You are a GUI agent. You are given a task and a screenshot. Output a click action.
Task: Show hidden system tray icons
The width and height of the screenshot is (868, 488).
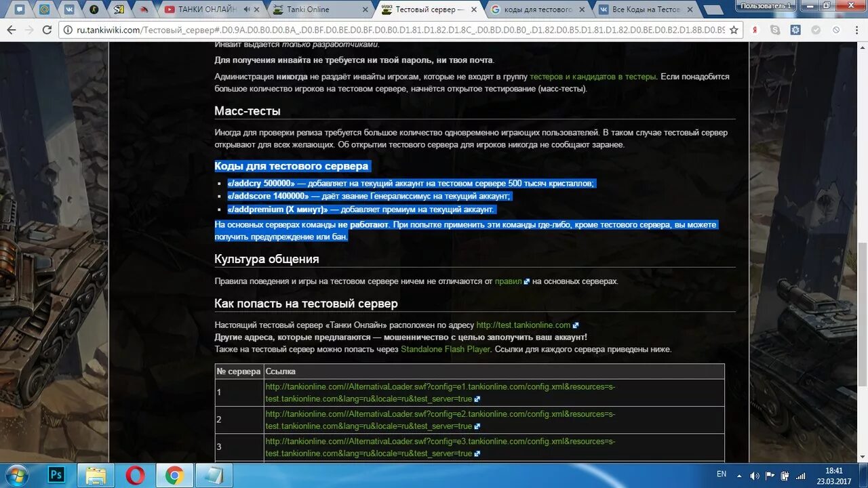pyautogui.click(x=741, y=475)
